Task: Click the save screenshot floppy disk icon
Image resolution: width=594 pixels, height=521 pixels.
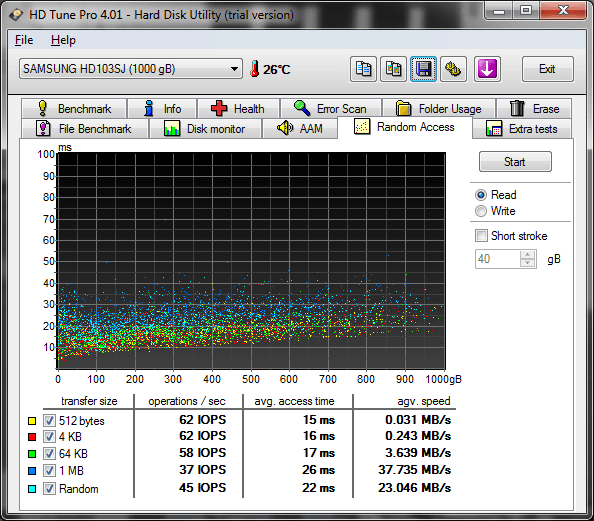Action: (424, 69)
